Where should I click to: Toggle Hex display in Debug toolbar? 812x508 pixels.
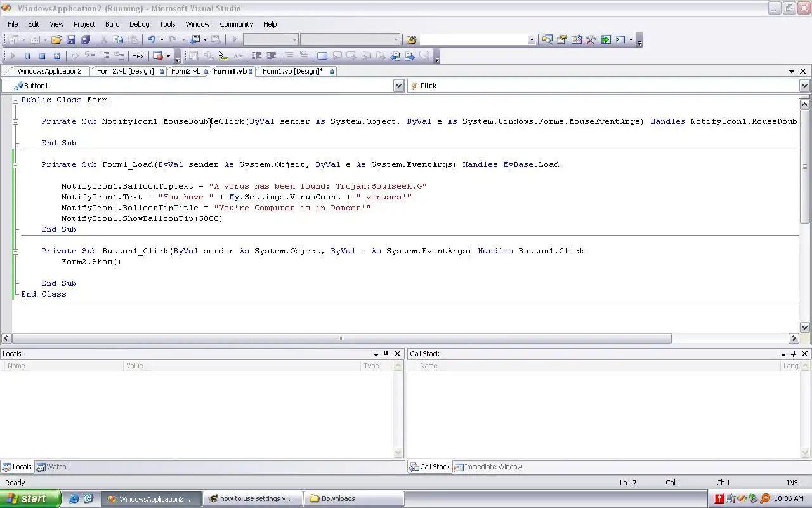(138, 56)
